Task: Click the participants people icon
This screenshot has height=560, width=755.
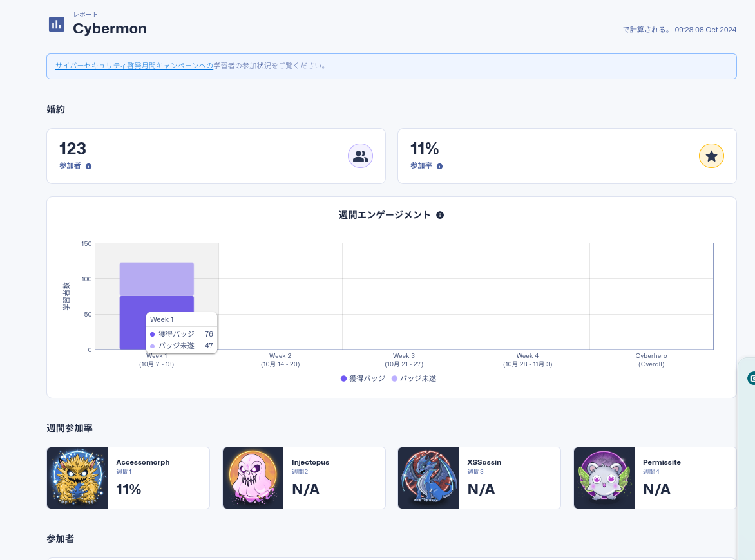Action: [x=360, y=156]
